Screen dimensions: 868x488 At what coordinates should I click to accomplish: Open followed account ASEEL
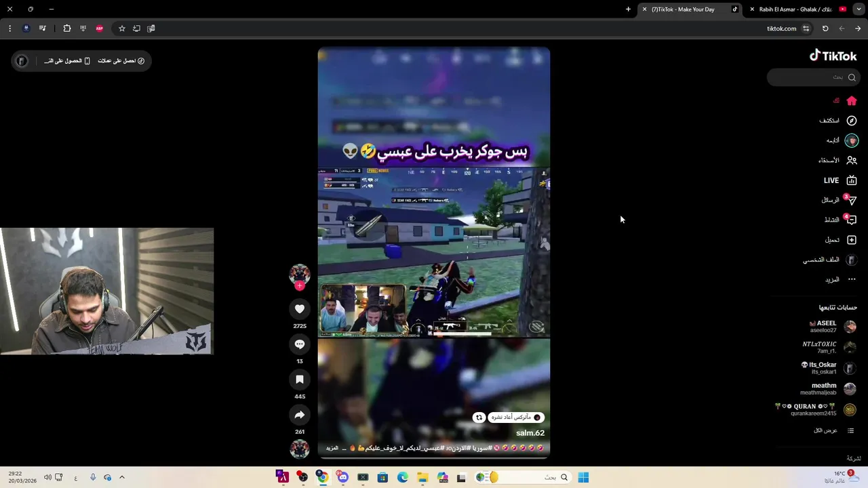[x=833, y=327]
